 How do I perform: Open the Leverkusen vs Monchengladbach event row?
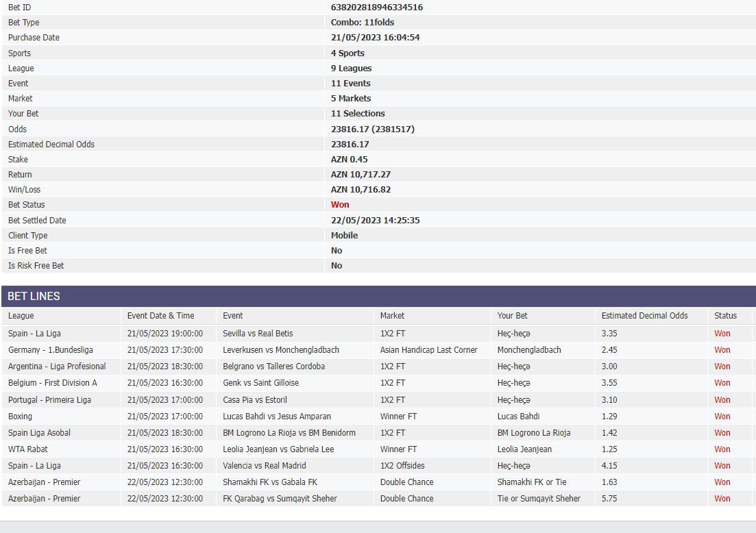pyautogui.click(x=280, y=350)
